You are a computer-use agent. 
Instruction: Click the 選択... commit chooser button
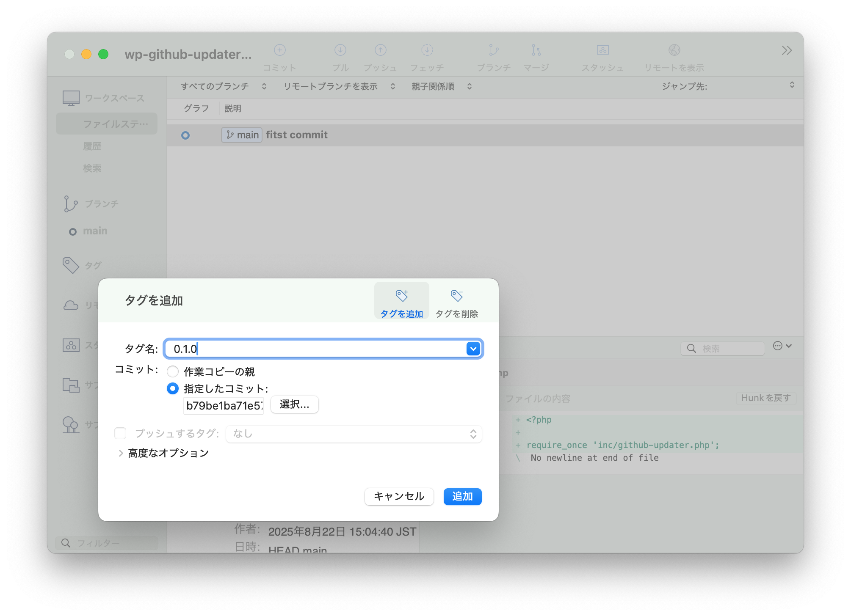coord(294,405)
